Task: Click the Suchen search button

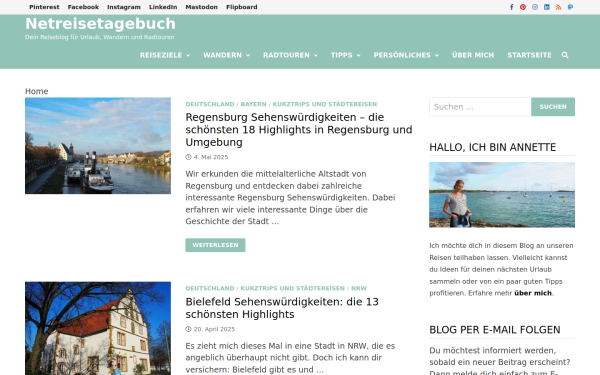Action: click(553, 107)
